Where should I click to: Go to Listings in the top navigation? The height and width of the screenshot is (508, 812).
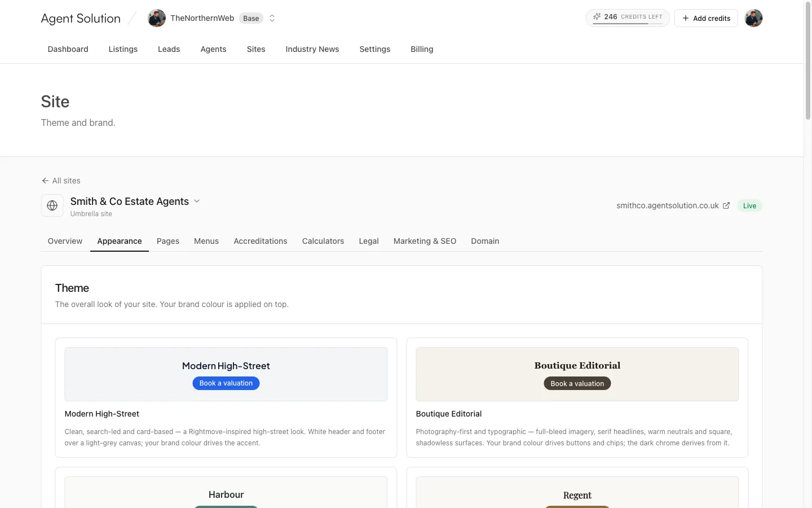(x=123, y=49)
